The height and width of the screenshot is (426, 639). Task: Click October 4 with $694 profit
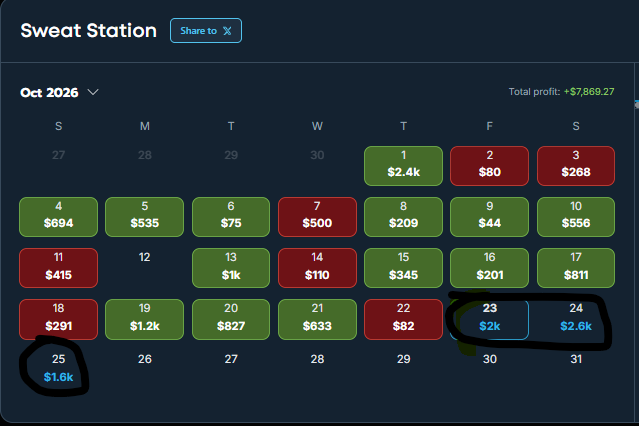58,217
